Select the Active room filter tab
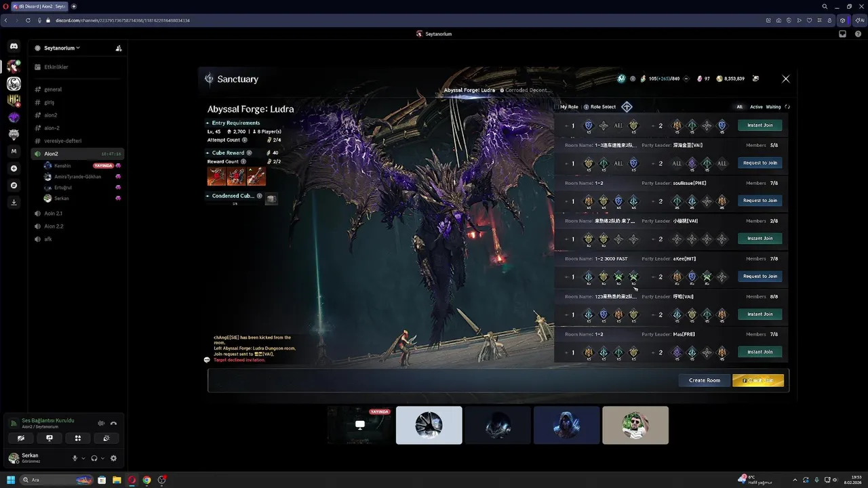Viewport: 868px width, 488px height. (756, 107)
